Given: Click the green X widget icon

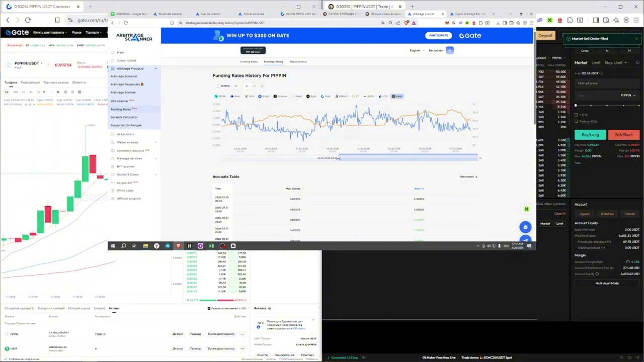Looking at the screenshot, I should click(x=526, y=209).
